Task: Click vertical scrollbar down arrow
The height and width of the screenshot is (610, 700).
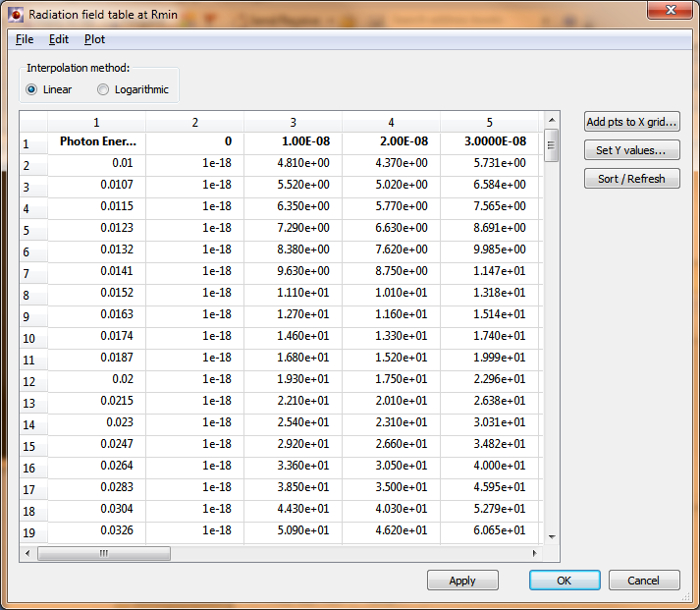Action: coord(551,536)
